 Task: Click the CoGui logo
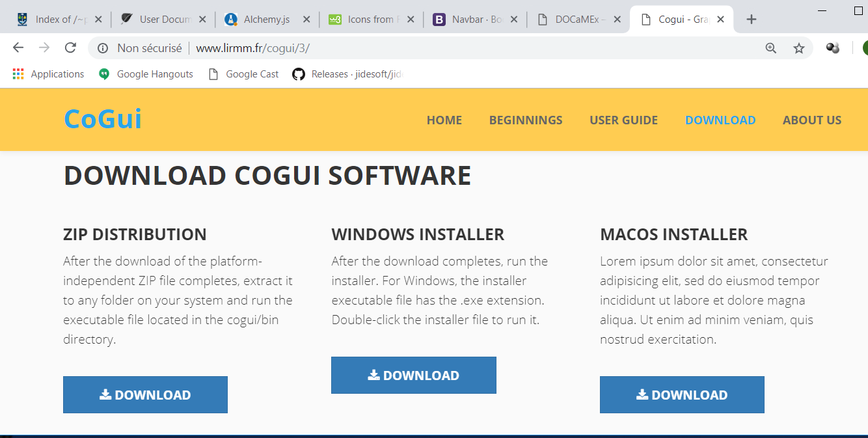[x=103, y=119]
